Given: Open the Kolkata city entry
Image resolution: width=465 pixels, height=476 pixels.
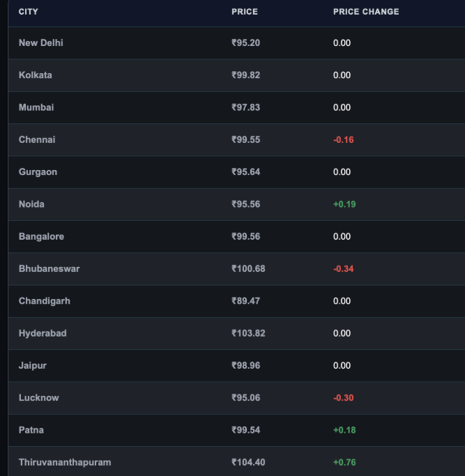Looking at the screenshot, I should tap(36, 75).
